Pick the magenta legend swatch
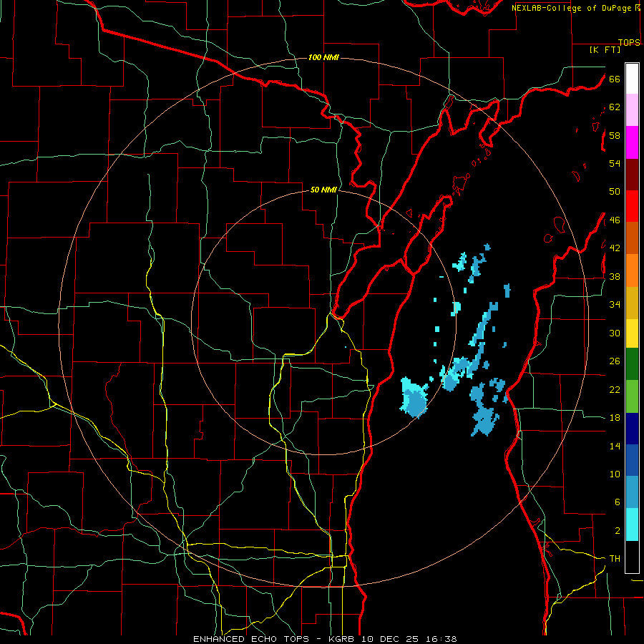This screenshot has height=644, width=644. click(x=632, y=142)
